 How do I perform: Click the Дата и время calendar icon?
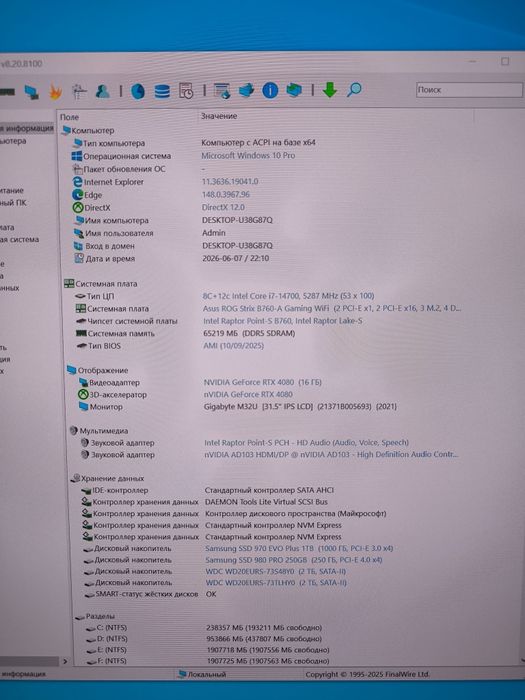[x=79, y=258]
